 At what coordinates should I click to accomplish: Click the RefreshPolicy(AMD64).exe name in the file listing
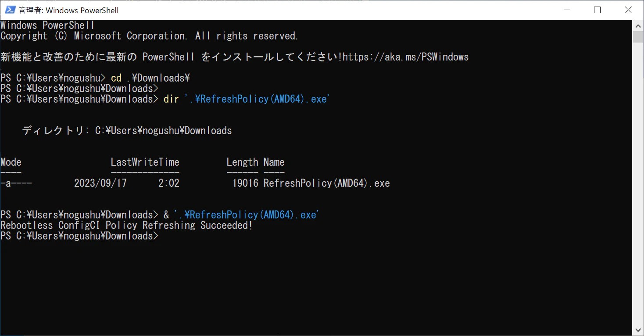click(x=327, y=183)
